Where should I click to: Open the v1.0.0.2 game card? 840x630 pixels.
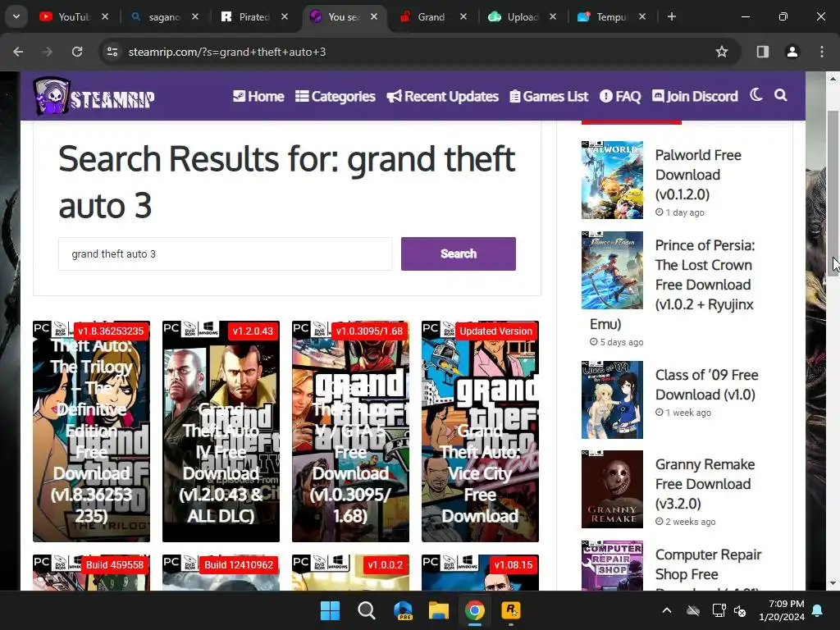351,573
